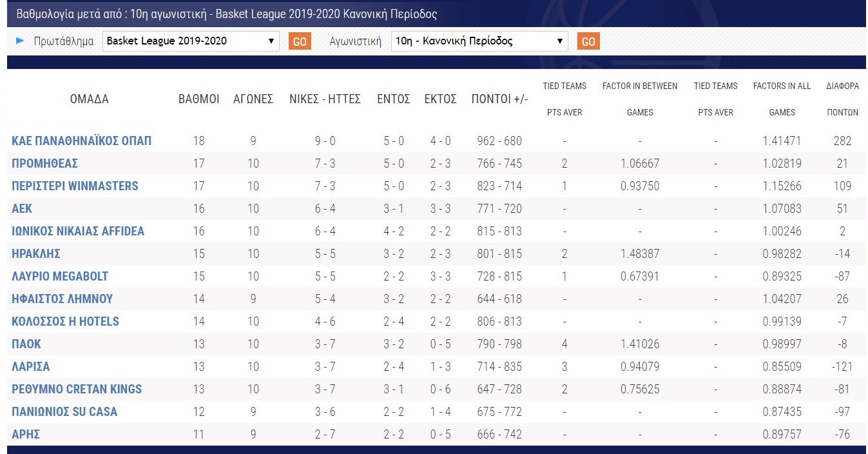Click the ΒΑΘΜΟΙ column header

(x=198, y=99)
